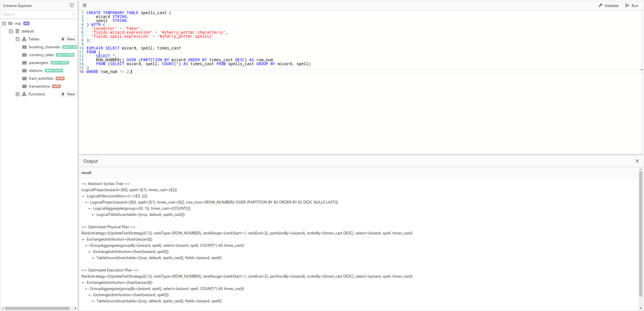Click the kafka badge on train_activities
The width and height of the screenshot is (644, 311).
[x=60, y=78]
